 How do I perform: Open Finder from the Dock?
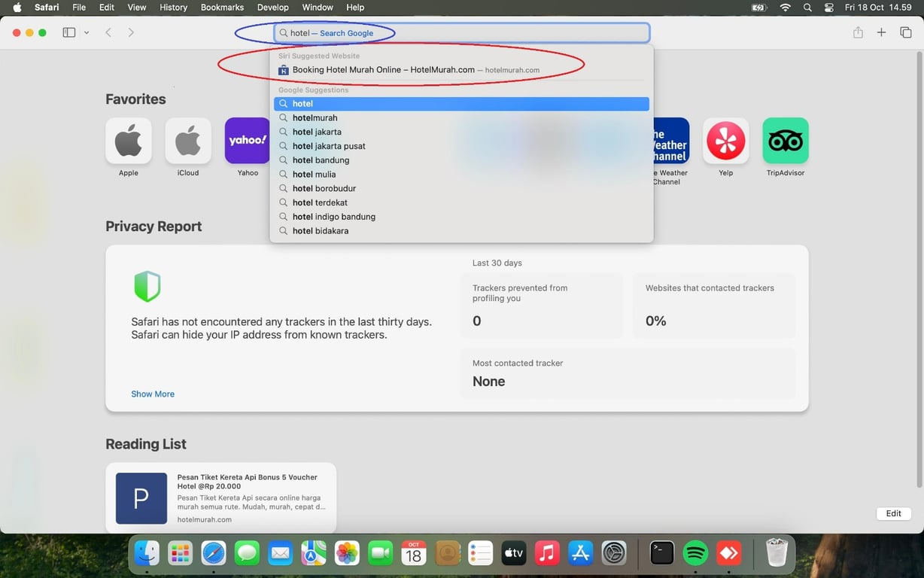pyautogui.click(x=147, y=553)
